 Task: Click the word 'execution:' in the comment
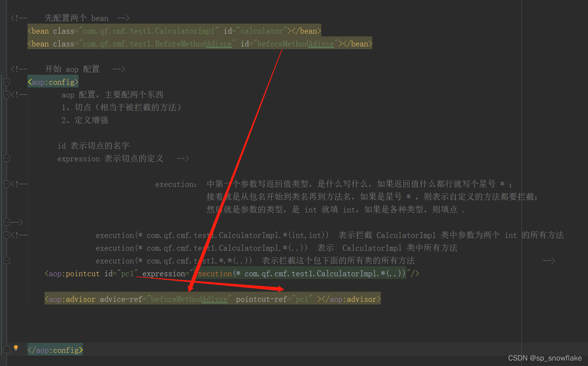tap(176, 184)
